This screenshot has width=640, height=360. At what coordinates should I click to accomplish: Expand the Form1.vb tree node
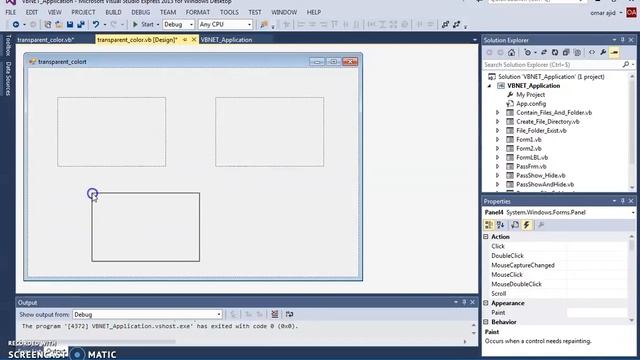[x=498, y=140]
